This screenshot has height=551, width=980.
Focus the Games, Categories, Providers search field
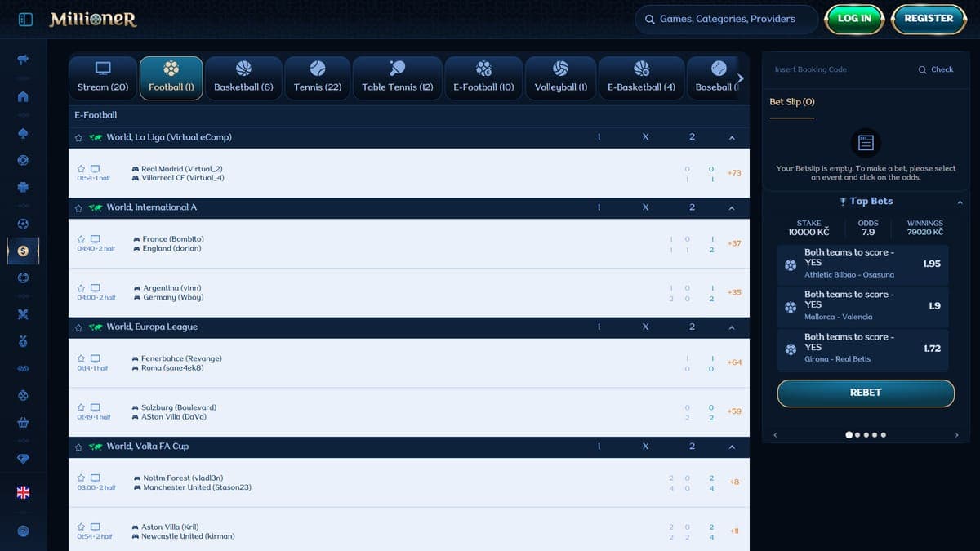coord(727,19)
